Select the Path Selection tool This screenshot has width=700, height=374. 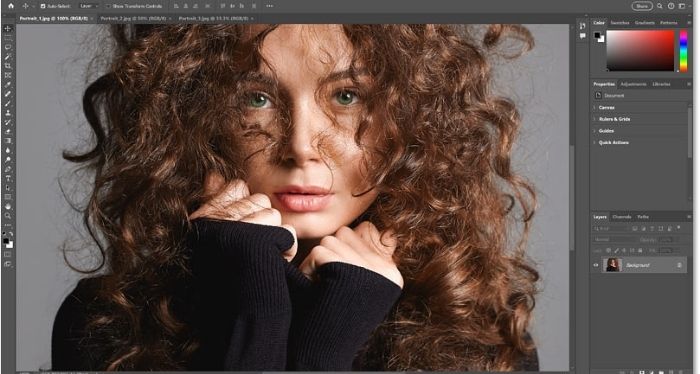pos(8,187)
